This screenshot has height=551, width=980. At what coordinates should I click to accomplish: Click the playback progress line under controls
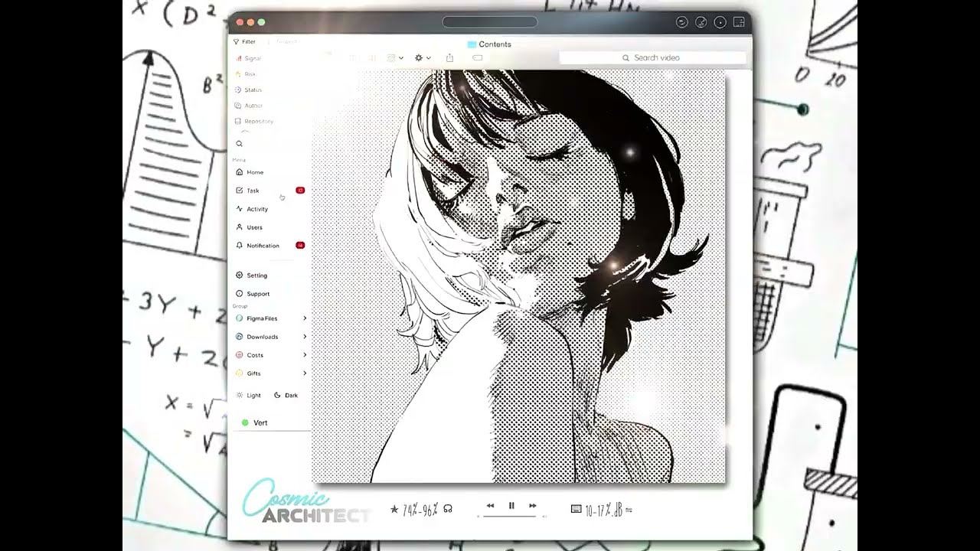pos(511,517)
